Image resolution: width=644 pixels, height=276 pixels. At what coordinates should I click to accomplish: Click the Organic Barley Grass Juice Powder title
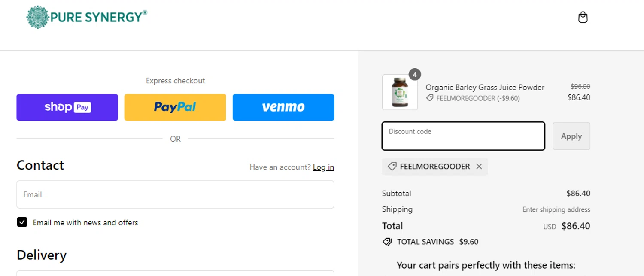pos(485,87)
